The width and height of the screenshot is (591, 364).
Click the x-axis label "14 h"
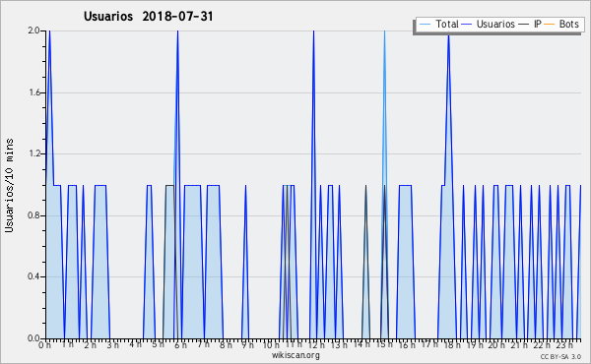click(361, 344)
